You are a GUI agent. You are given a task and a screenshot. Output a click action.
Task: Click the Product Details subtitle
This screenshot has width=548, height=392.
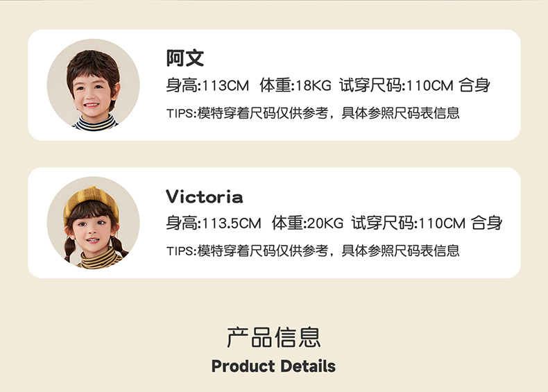[273, 366]
